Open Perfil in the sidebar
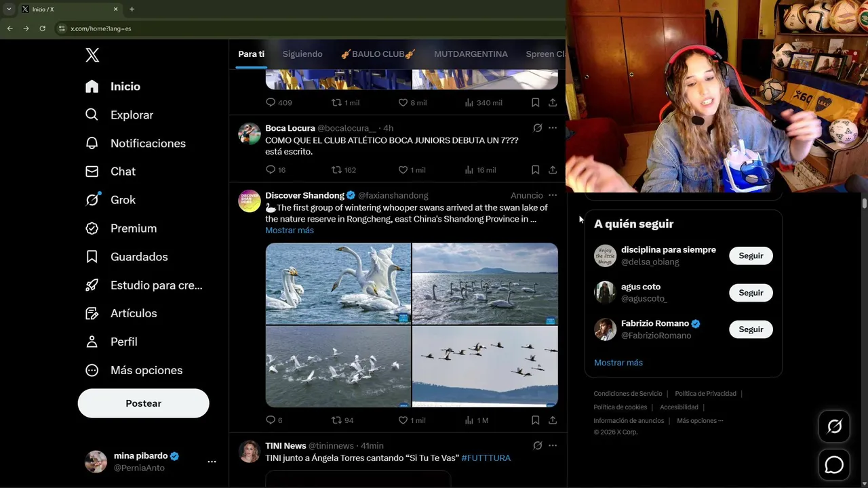 pyautogui.click(x=111, y=342)
